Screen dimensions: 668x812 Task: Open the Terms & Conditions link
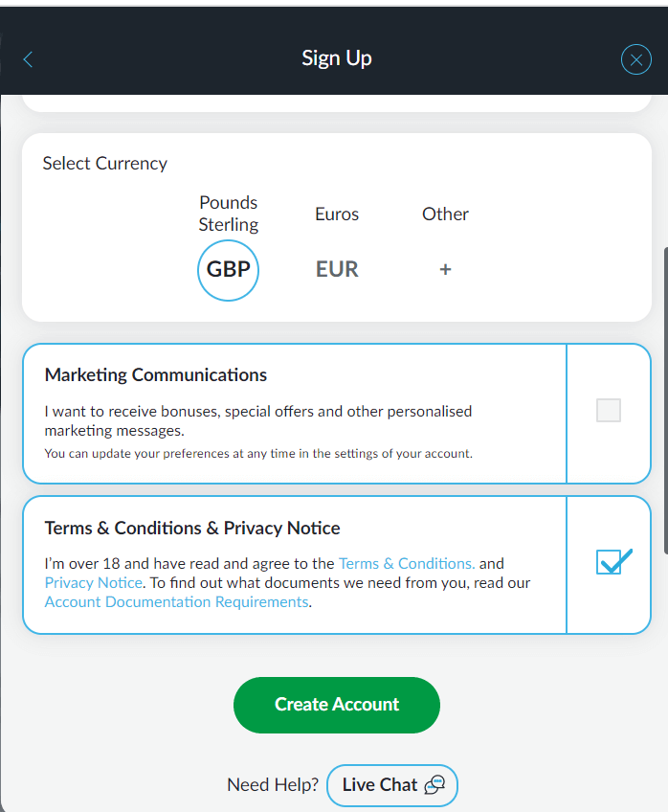click(x=407, y=563)
